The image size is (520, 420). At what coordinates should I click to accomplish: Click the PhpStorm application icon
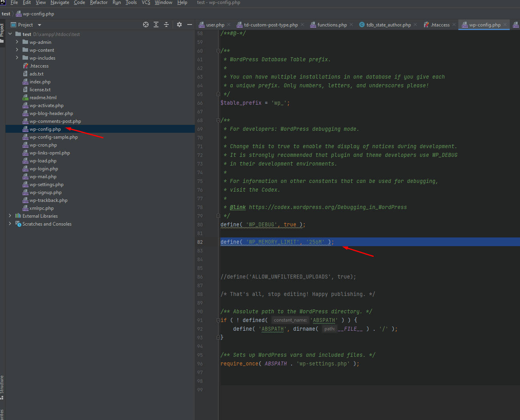[3, 2]
